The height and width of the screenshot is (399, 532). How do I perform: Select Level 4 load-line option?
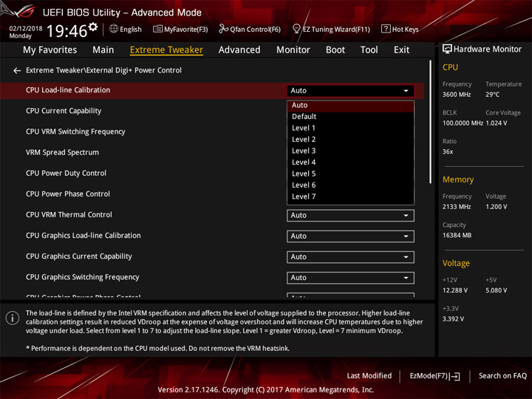pos(350,163)
